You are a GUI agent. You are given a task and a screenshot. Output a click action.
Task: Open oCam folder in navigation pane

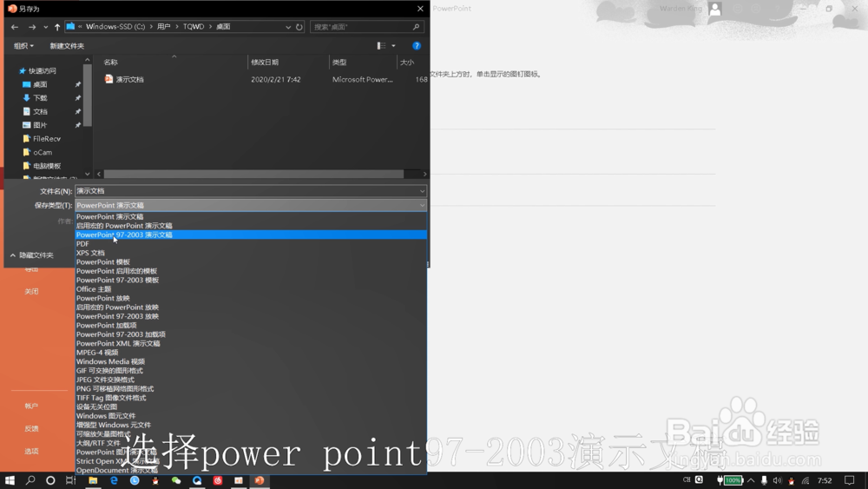click(x=42, y=152)
